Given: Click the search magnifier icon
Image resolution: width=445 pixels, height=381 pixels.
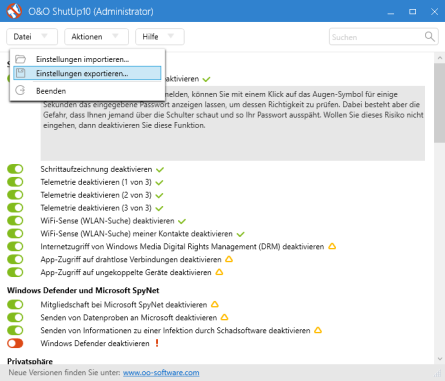Looking at the screenshot, I should point(430,36).
